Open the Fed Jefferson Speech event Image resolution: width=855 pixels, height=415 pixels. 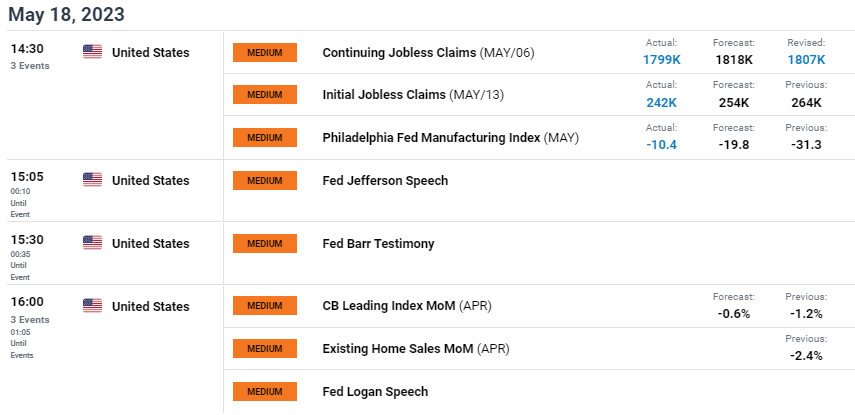(385, 181)
